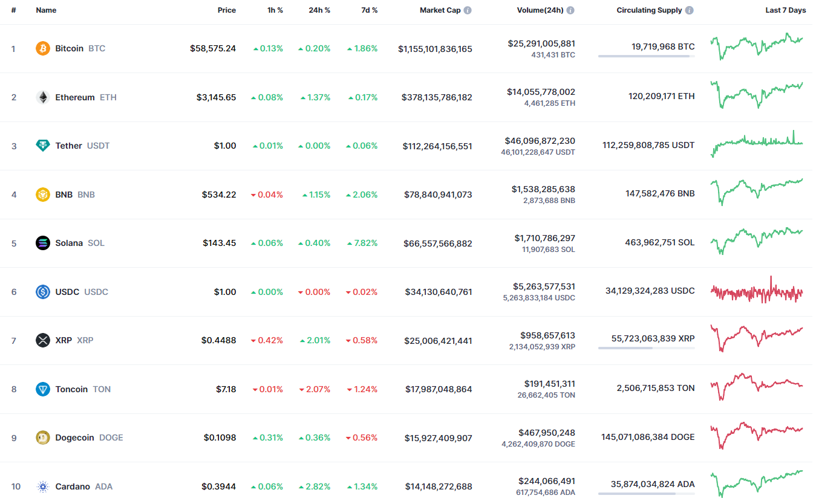Click the Ethereum diamond logo icon
The width and height of the screenshot is (816, 504).
43,97
